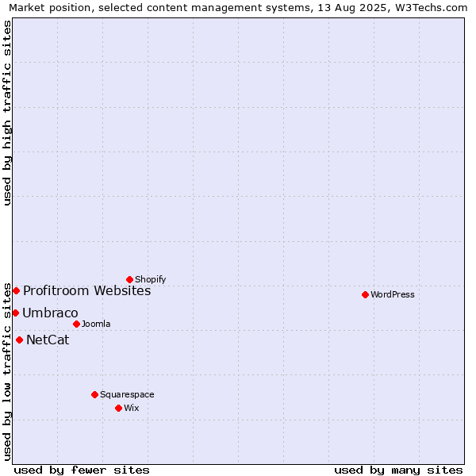Viewport: 476px width, 476px height.
Task: Click the 'Joomla' label
Action: pos(96,324)
